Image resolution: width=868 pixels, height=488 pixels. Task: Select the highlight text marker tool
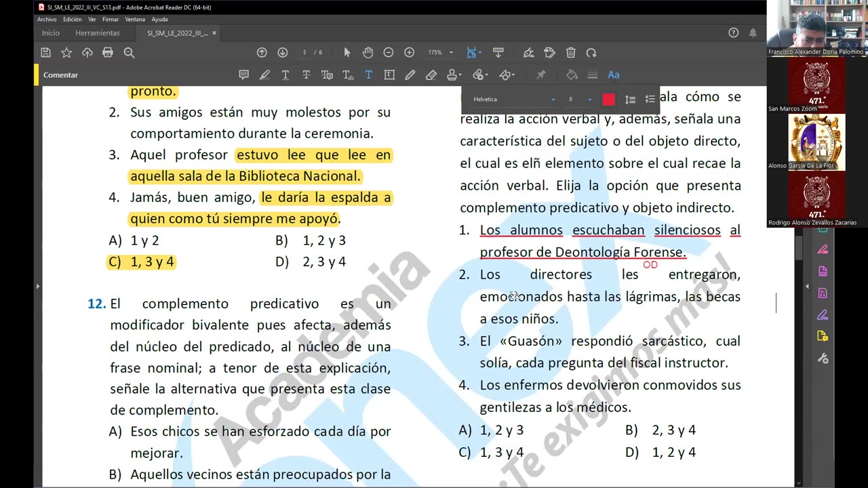pos(264,75)
